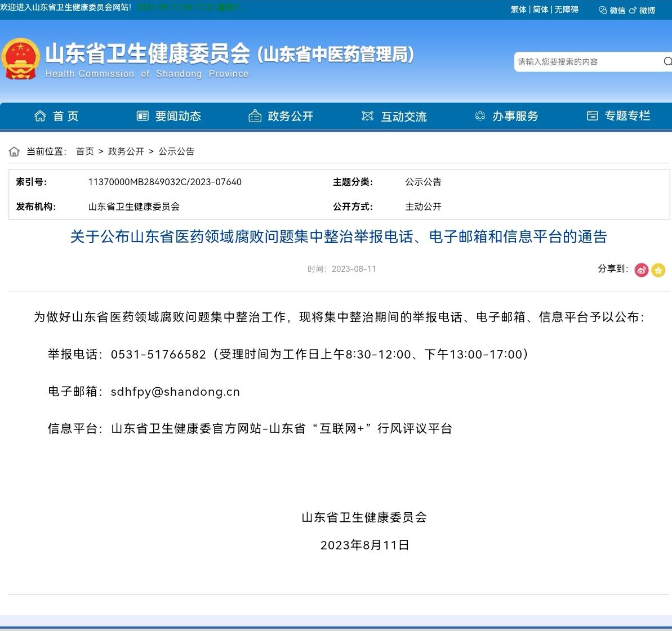The image size is (672, 631).
Task: Click the site title 山东省卫生健康委员会
Action: click(x=148, y=53)
